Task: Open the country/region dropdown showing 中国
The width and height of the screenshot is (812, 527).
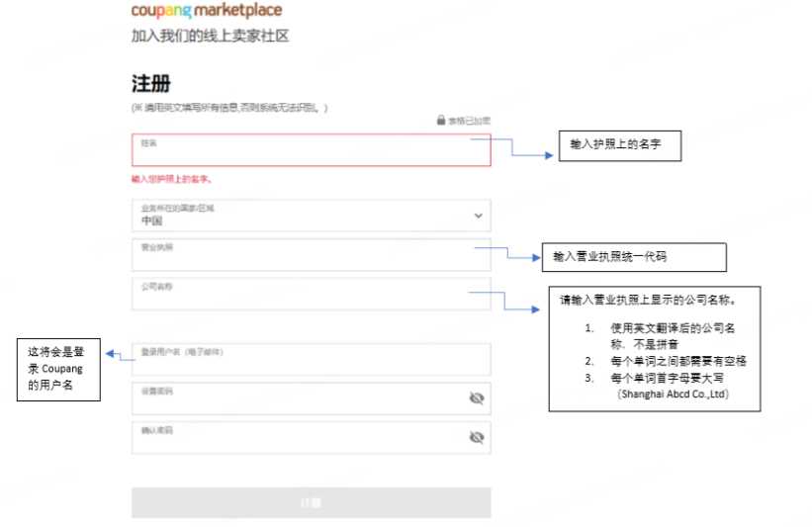Action: 312,216
